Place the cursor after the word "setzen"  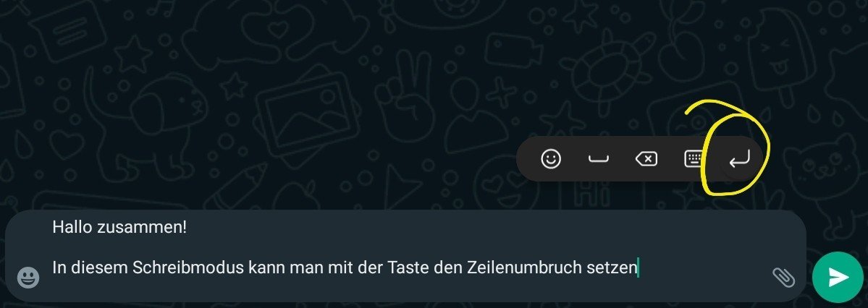[x=639, y=268]
